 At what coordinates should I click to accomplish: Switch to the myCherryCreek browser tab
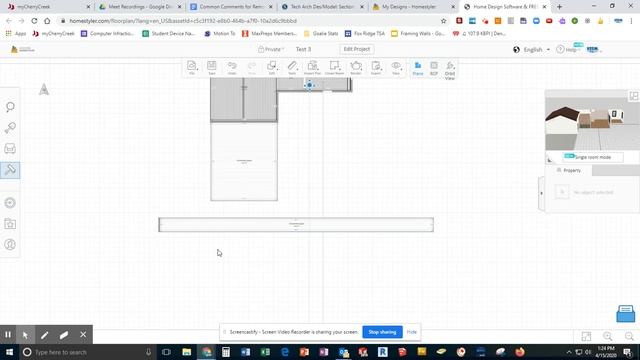pyautogui.click(x=47, y=7)
